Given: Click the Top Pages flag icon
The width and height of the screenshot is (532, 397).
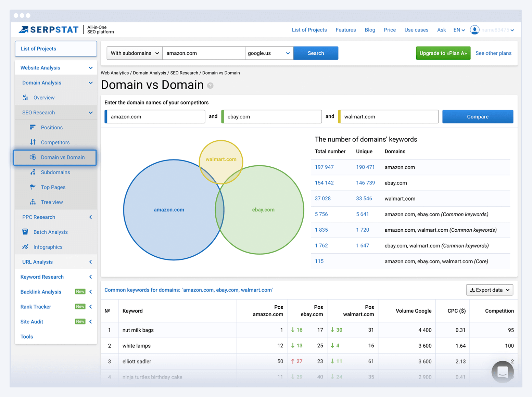Looking at the screenshot, I should pyautogui.click(x=33, y=187).
